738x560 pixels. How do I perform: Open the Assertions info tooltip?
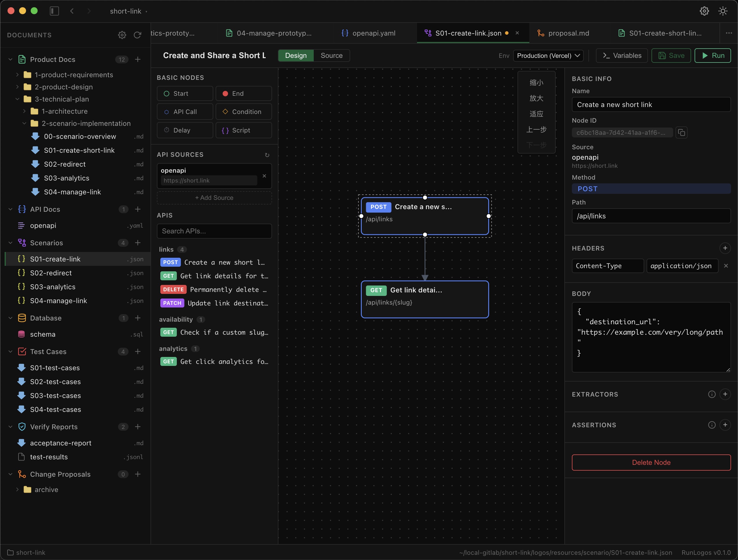pyautogui.click(x=711, y=425)
